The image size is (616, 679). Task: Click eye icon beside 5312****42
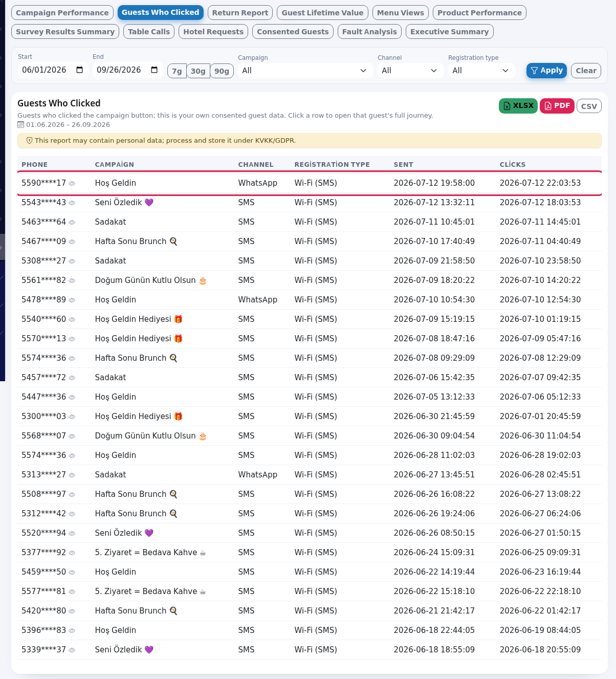pyautogui.click(x=72, y=514)
